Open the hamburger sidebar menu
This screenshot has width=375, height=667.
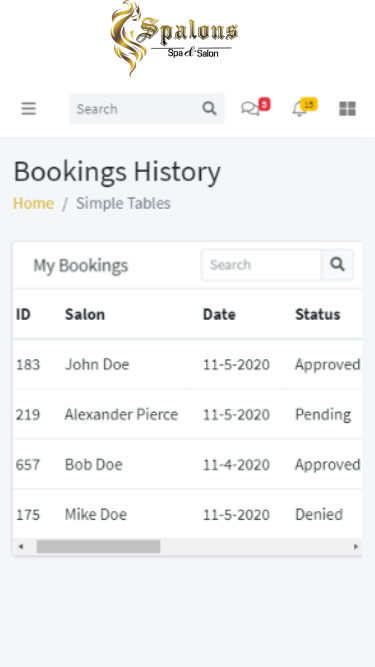(x=28, y=108)
